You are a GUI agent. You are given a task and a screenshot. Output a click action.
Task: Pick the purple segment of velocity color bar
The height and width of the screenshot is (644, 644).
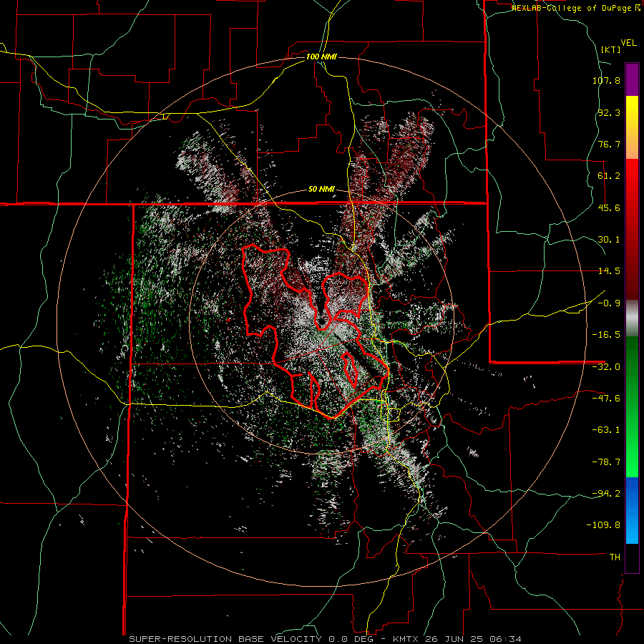pyautogui.click(x=632, y=79)
